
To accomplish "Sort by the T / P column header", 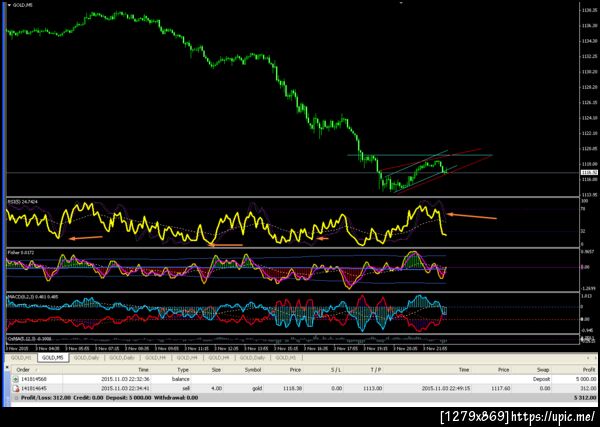I will click(x=376, y=370).
